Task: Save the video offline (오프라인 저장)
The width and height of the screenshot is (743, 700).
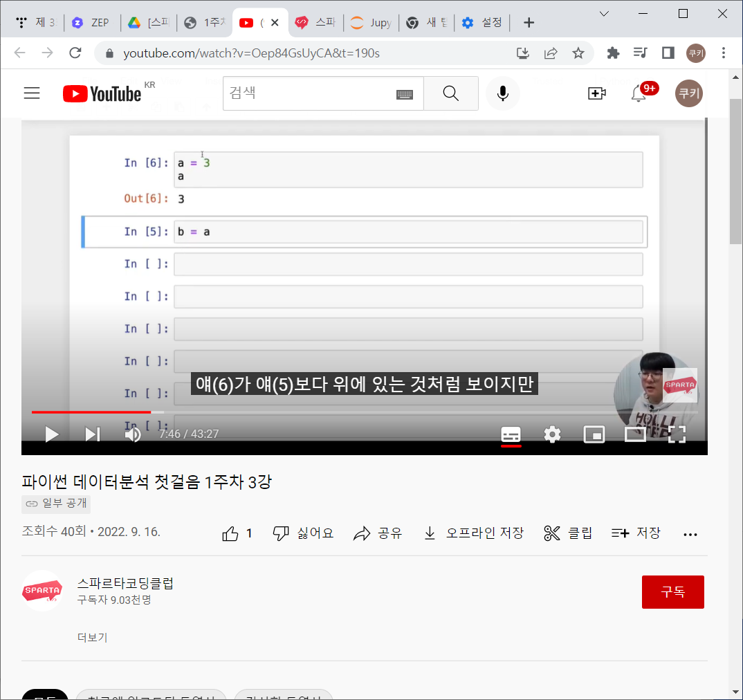Action: click(473, 534)
